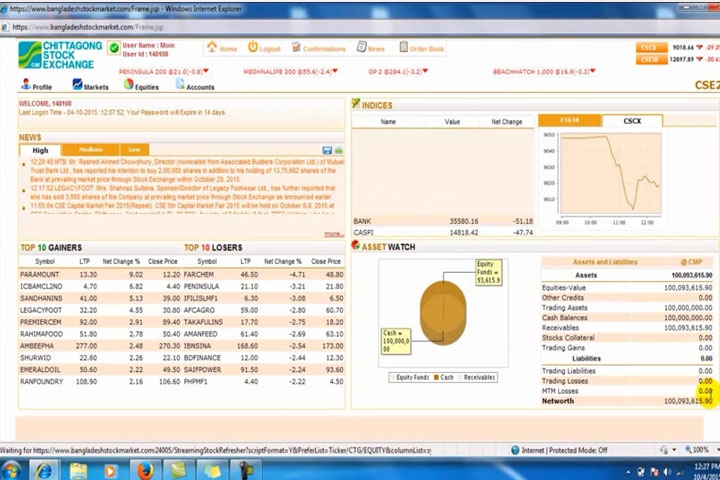Open the Profile menu

tap(36, 86)
